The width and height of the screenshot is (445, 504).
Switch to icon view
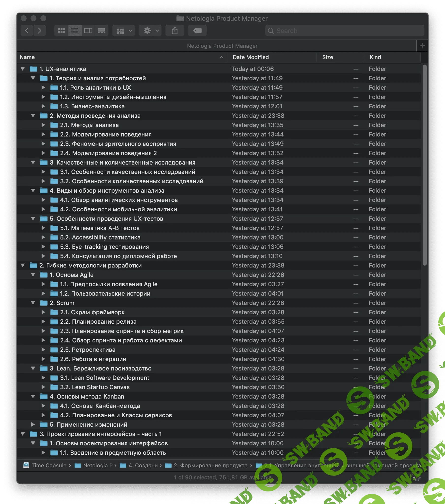pos(61,31)
